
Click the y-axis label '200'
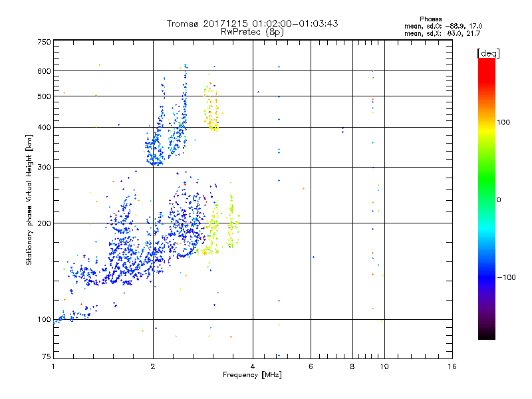[45, 223]
